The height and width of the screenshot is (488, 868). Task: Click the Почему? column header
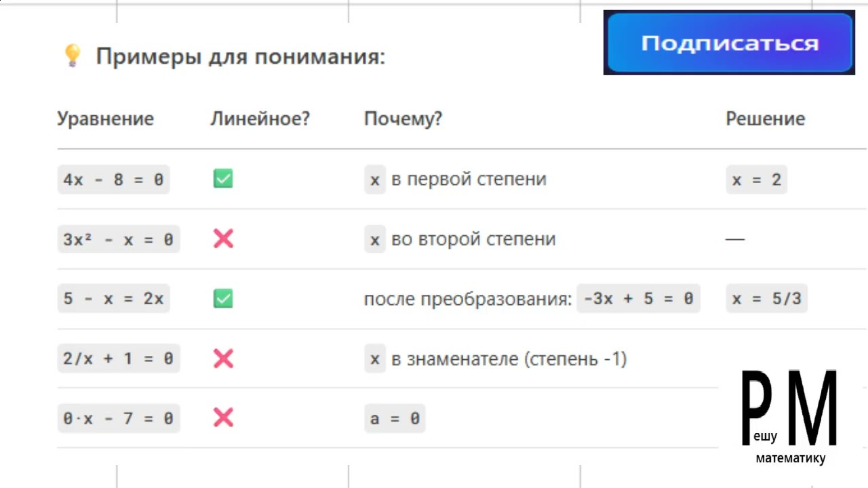point(403,119)
